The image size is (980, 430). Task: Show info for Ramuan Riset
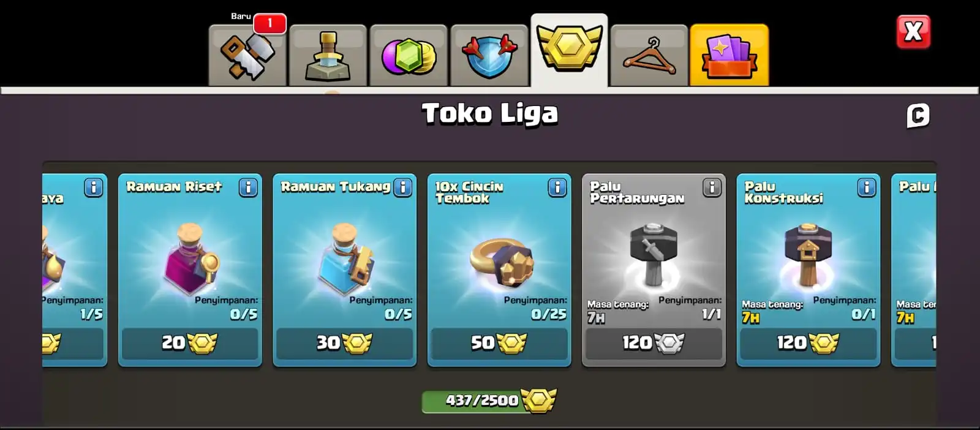click(248, 187)
